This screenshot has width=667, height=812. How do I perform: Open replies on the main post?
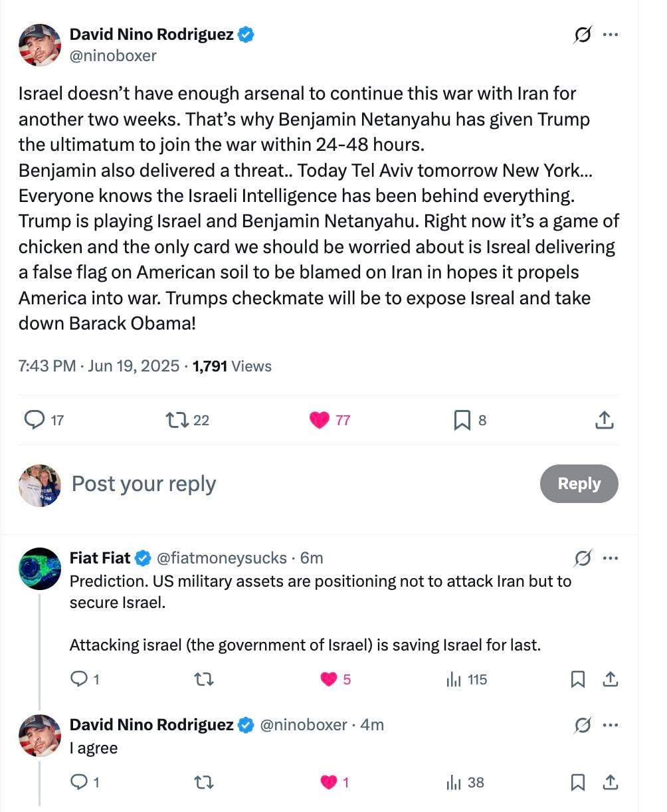33,420
